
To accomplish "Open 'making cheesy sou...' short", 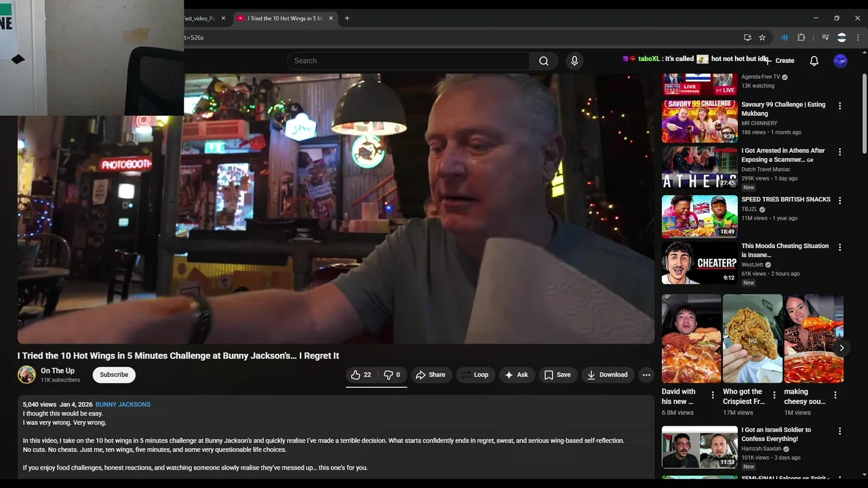I will pos(814,339).
